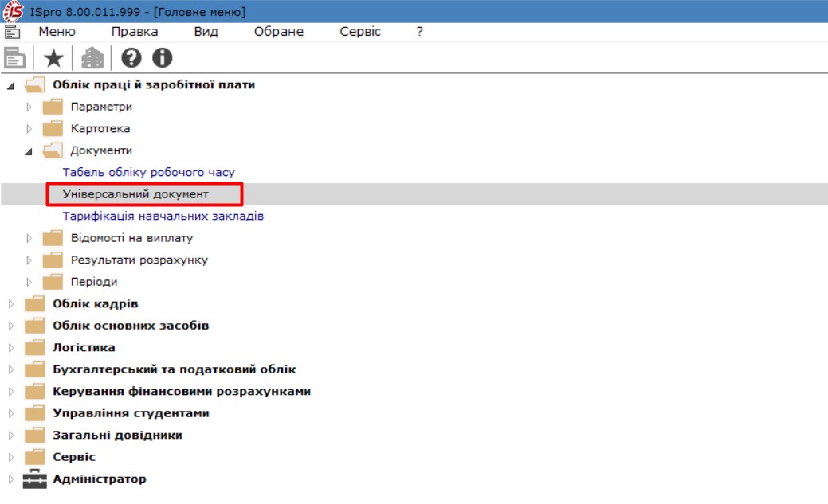This screenshot has height=504, width=828.
Task: Expand the Облік кадрів tree arrow
Action: (x=10, y=304)
